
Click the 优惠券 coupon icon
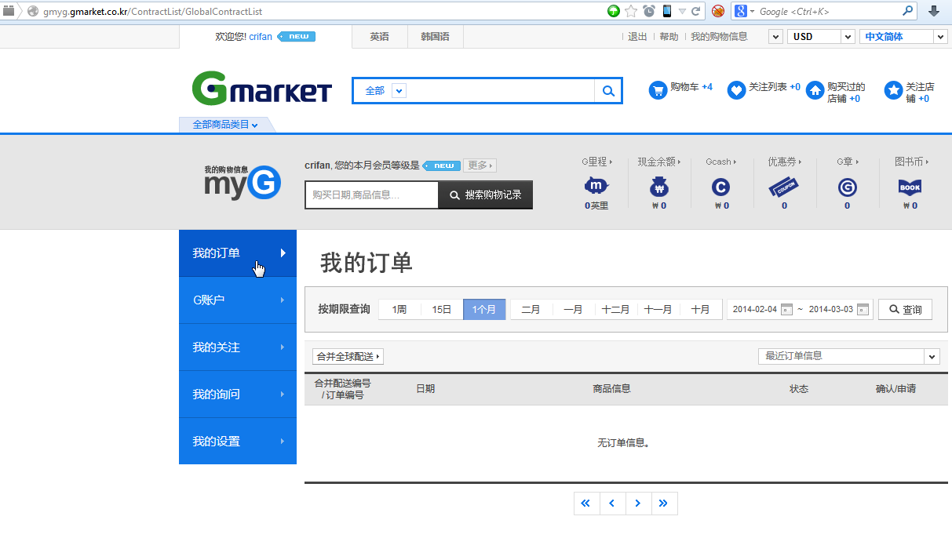(x=783, y=187)
